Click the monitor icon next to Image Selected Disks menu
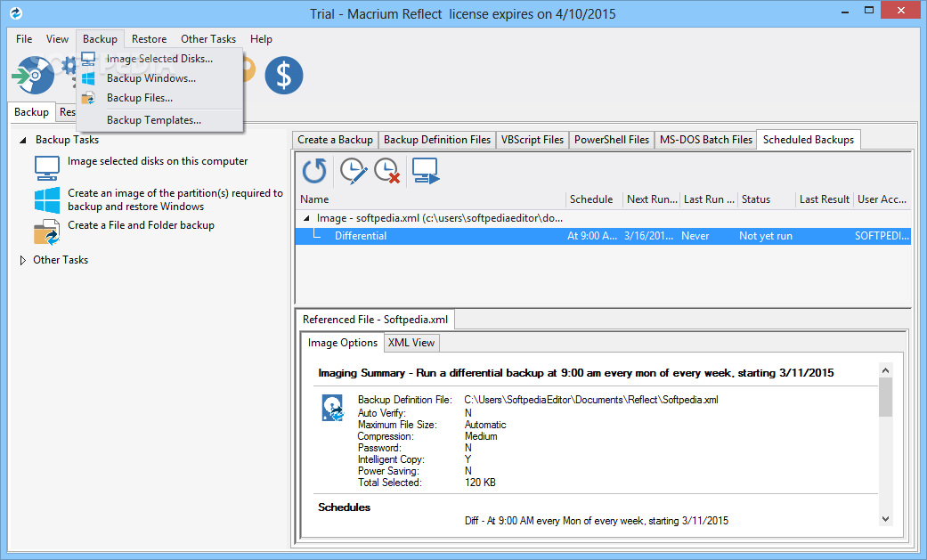The image size is (927, 560). click(88, 59)
